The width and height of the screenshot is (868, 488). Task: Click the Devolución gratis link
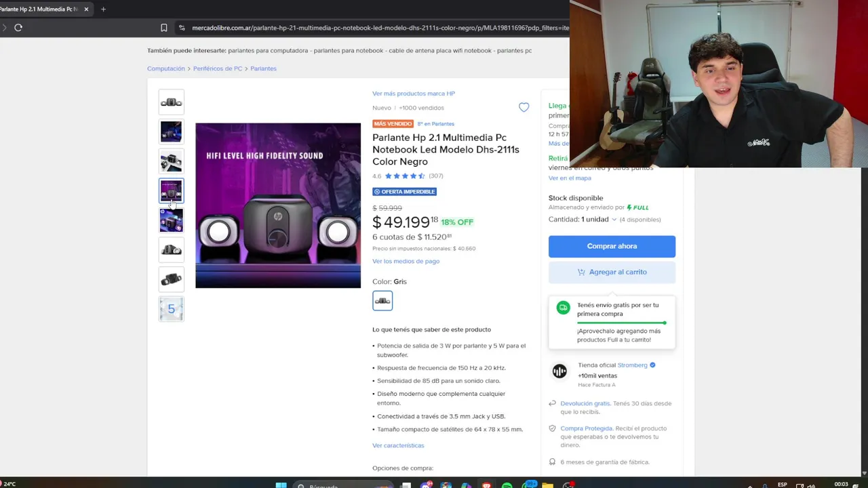click(585, 403)
